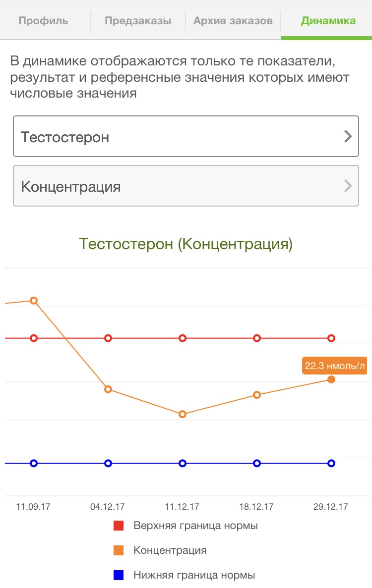The image size is (372, 588).
Task: Open the Архив заказов tab
Action: tap(233, 21)
